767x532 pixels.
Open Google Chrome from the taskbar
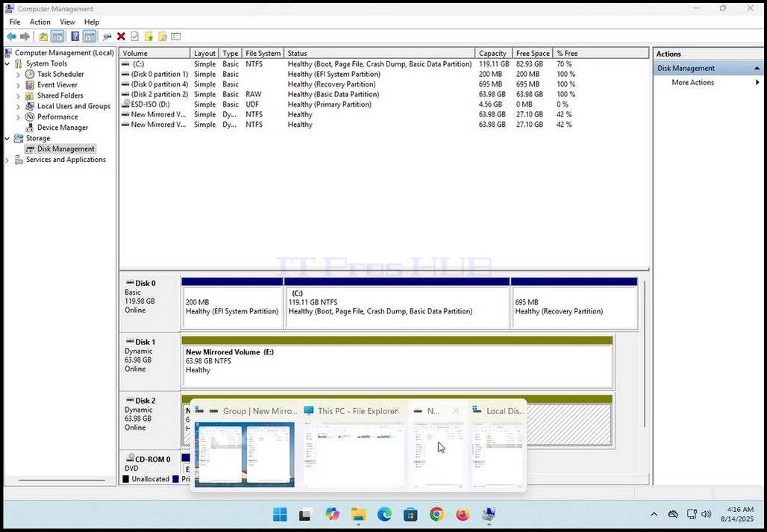(x=436, y=514)
